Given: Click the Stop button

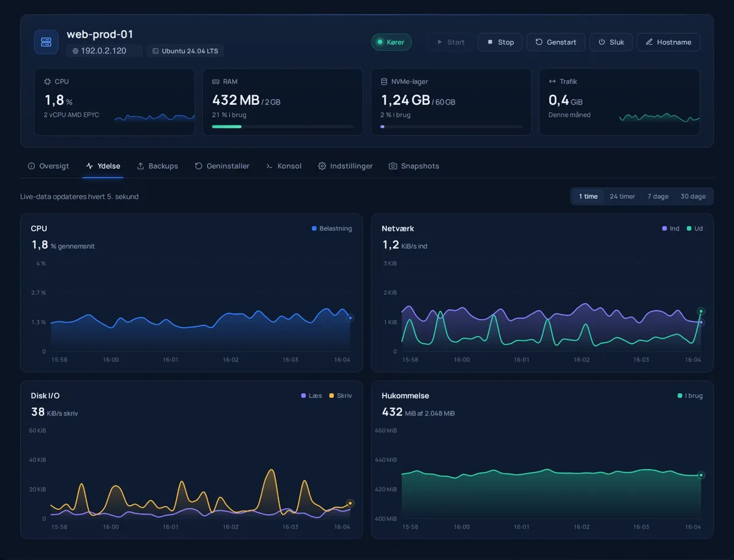Looking at the screenshot, I should point(500,42).
